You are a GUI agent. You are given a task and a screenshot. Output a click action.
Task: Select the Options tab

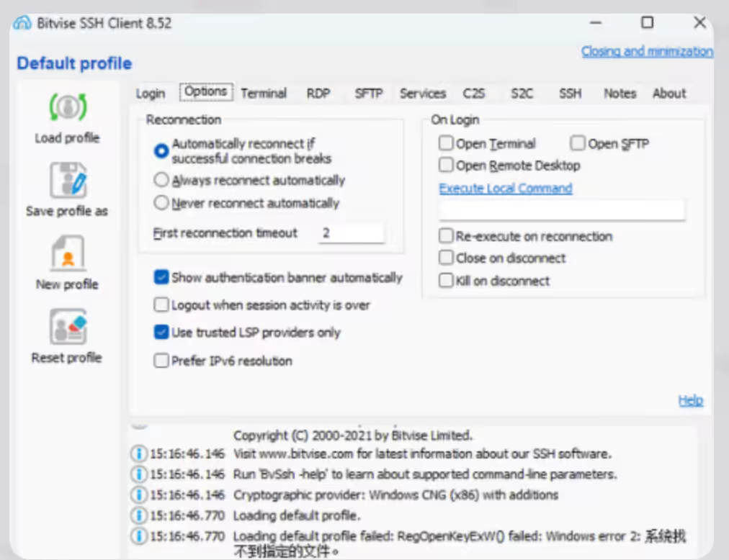[206, 92]
